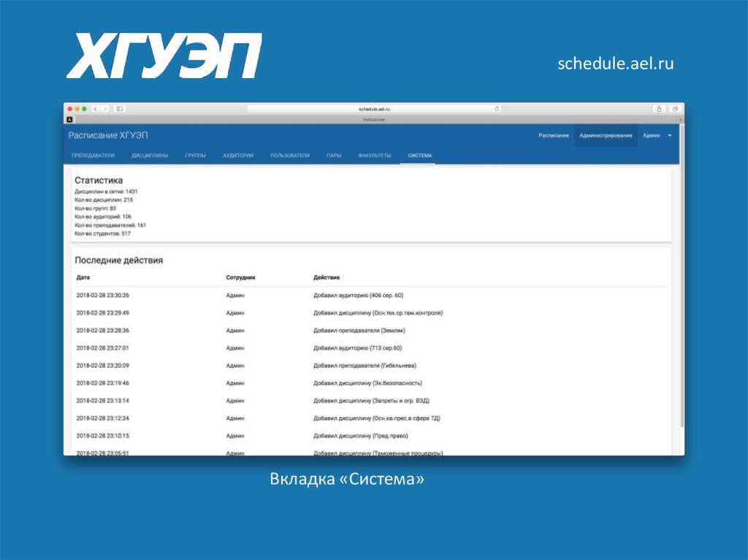Go back with the Safari back arrow

[96, 109]
